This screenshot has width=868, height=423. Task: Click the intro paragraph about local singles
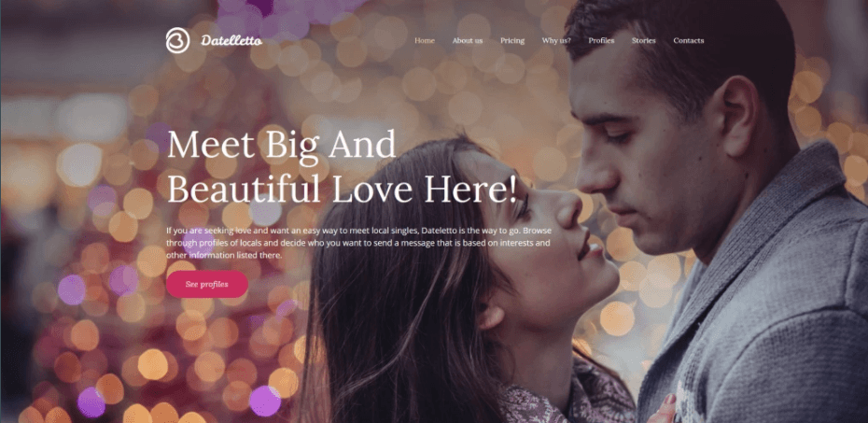[358, 243]
